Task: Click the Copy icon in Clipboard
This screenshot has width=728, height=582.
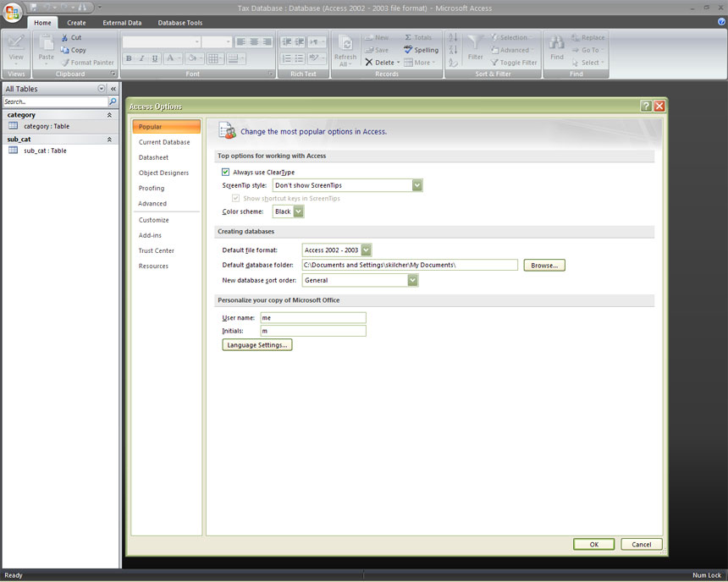Action: point(64,50)
